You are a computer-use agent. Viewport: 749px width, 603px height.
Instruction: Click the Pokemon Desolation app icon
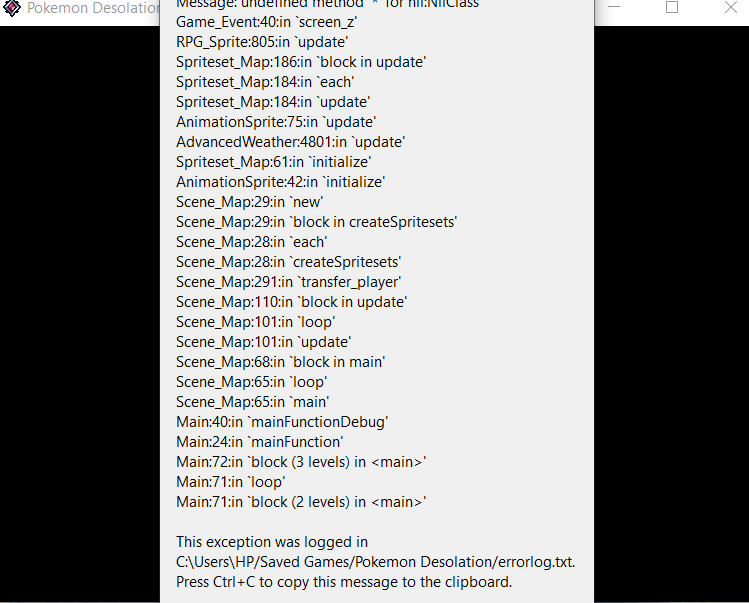tap(12, 9)
